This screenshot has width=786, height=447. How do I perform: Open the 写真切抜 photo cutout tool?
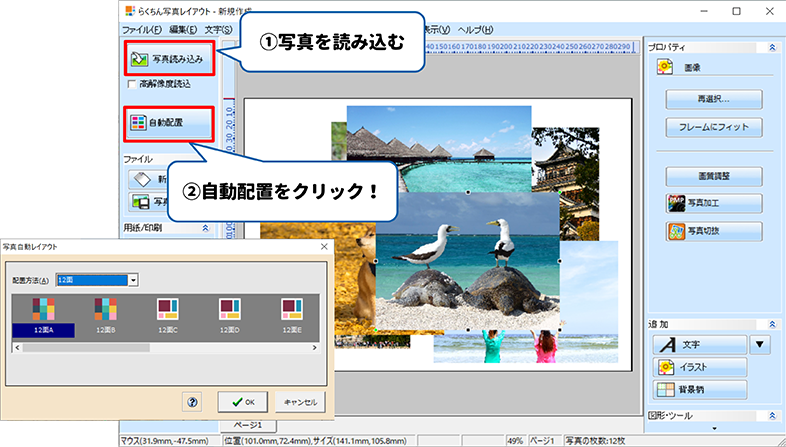point(713,232)
